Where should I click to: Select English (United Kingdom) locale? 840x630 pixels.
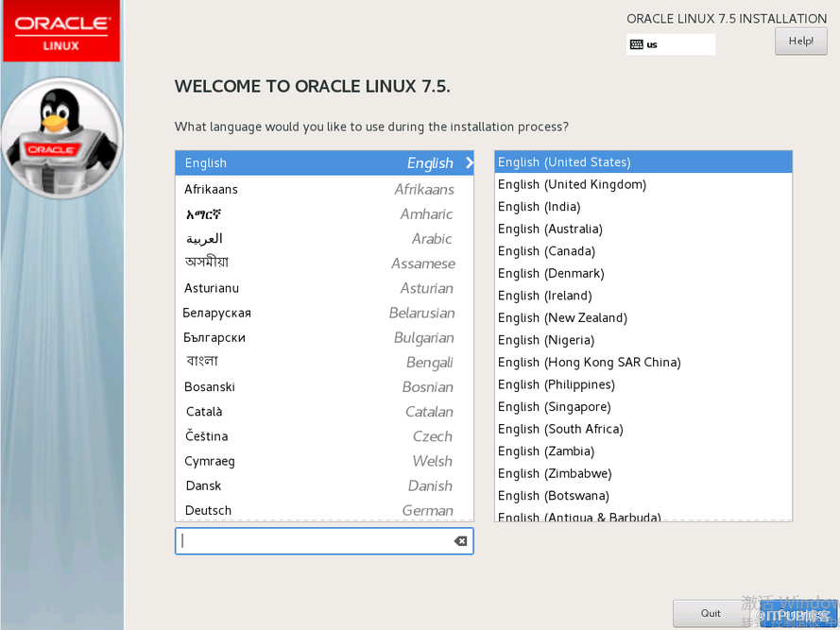(643, 184)
